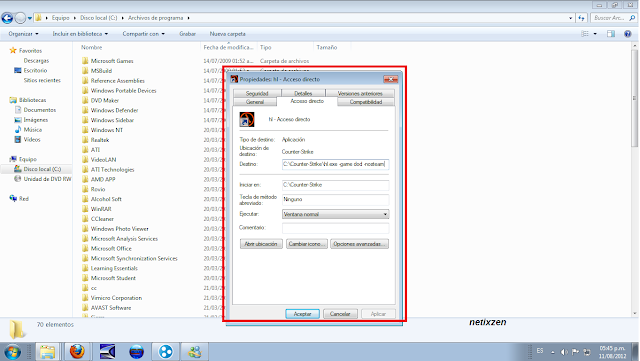Click the Cancelar button
The width and height of the screenshot is (640, 361).
[x=340, y=314]
